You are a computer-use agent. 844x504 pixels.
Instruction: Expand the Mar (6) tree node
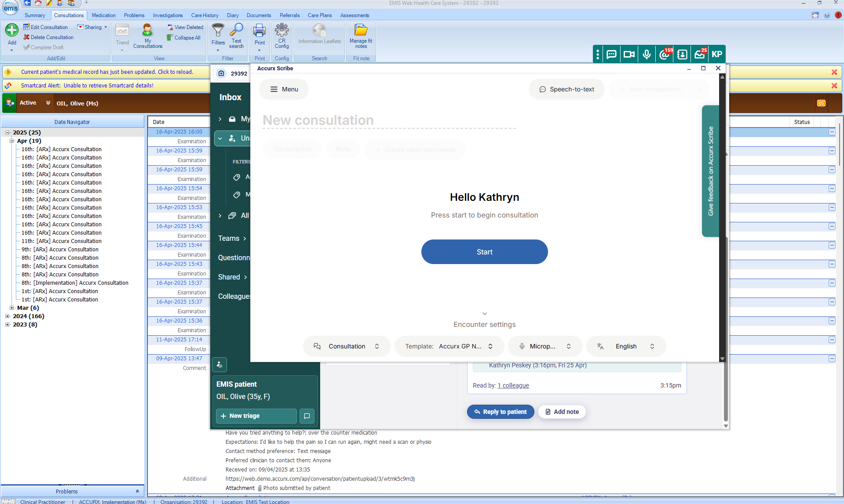(x=12, y=308)
